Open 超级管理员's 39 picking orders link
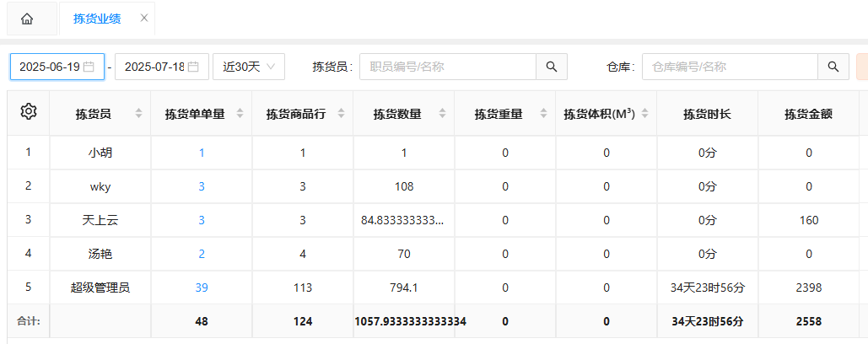This screenshot has height=344, width=868. (x=202, y=288)
